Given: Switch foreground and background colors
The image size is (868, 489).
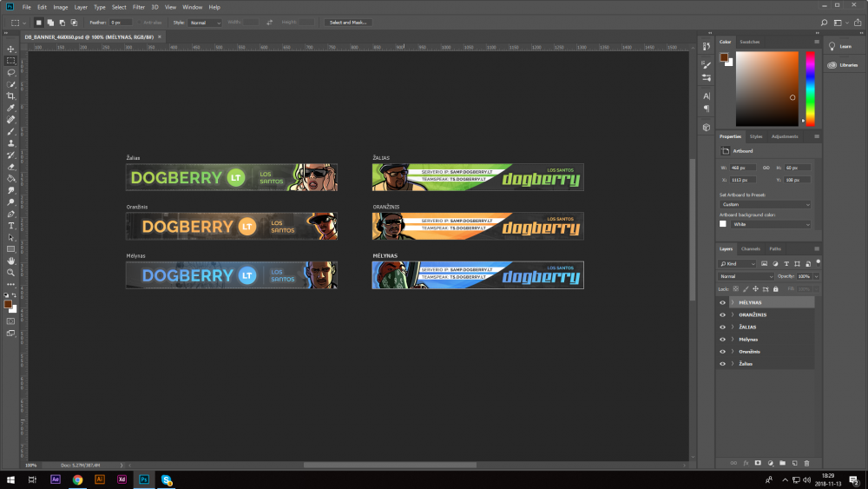Looking at the screenshot, I should point(14,295).
